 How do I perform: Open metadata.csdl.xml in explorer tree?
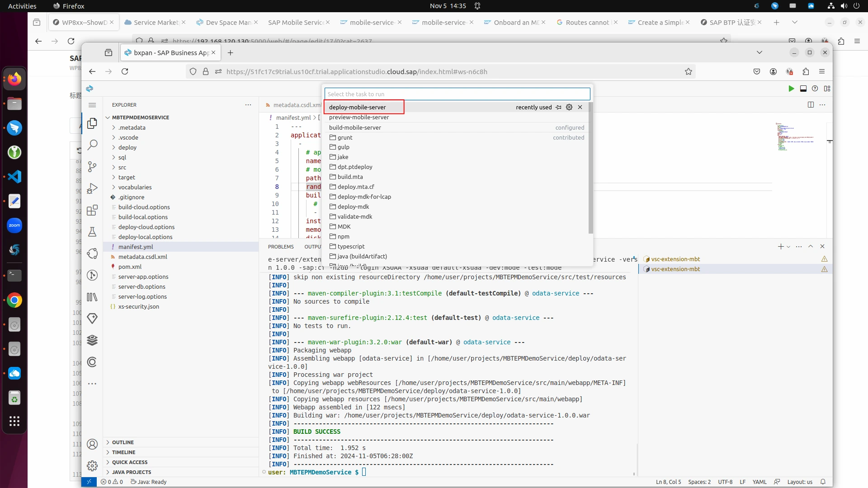pos(181,257)
